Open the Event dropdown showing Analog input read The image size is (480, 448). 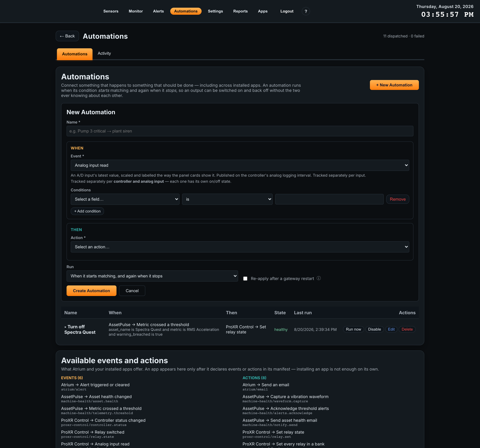(240, 165)
